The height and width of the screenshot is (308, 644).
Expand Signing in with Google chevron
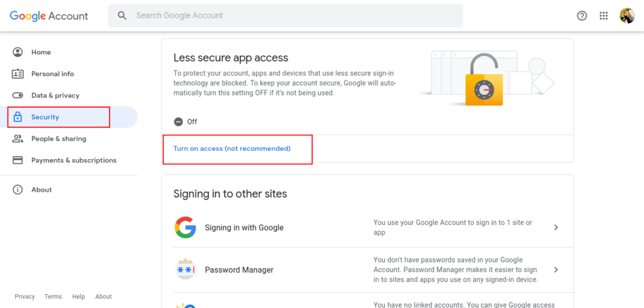pos(556,228)
